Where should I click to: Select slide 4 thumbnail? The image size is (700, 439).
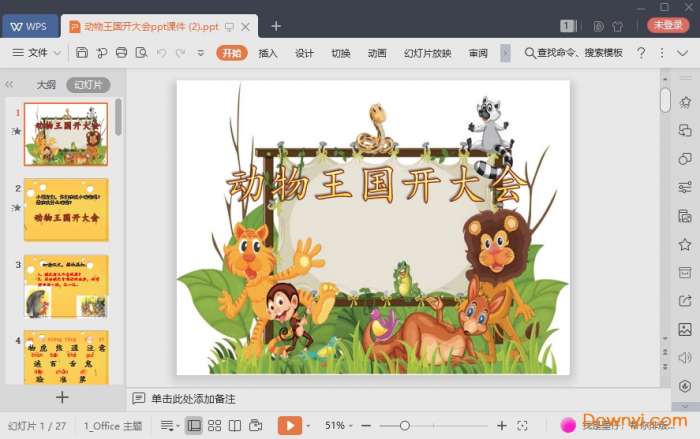click(66, 357)
